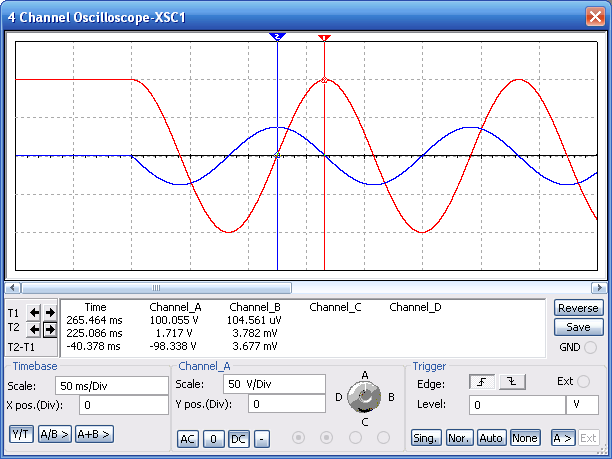Click the 104.561 uV Channel_B reading
This screenshot has height=459, width=612.
coord(254,320)
